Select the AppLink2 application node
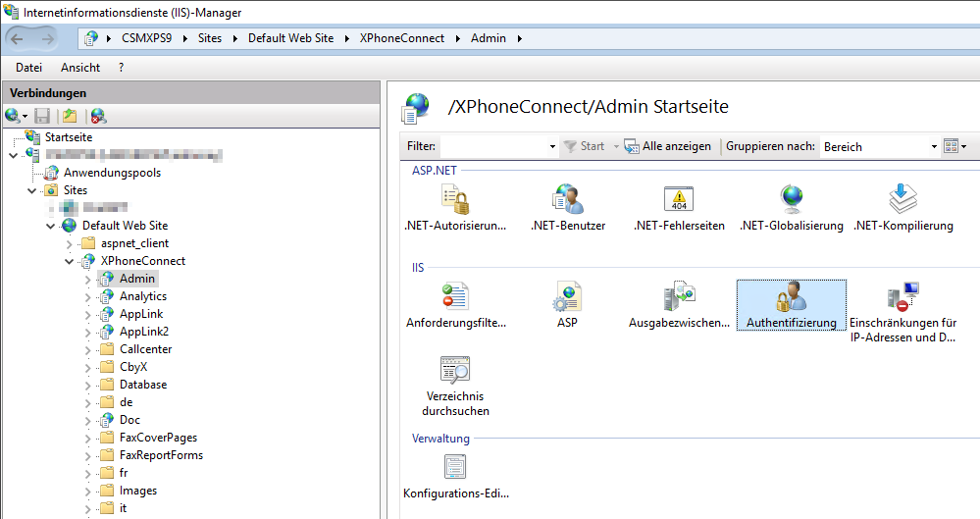Image resolution: width=980 pixels, height=519 pixels. 144,332
